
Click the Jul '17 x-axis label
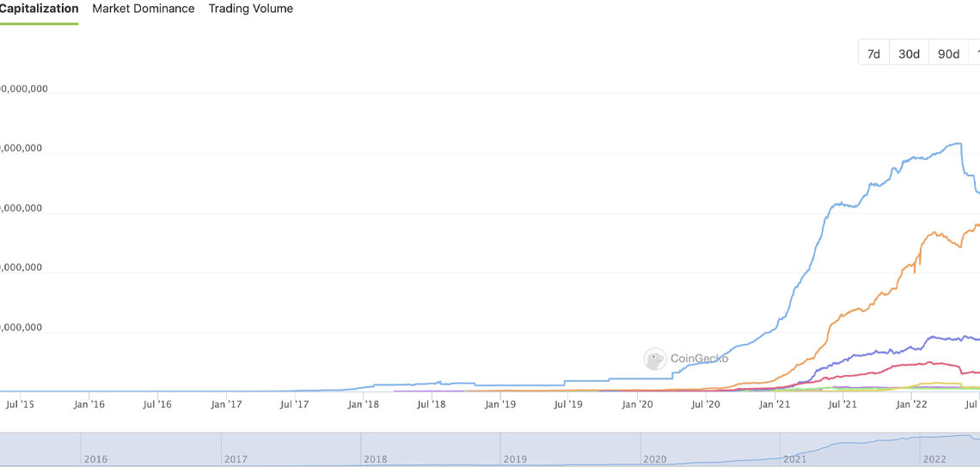(x=295, y=403)
